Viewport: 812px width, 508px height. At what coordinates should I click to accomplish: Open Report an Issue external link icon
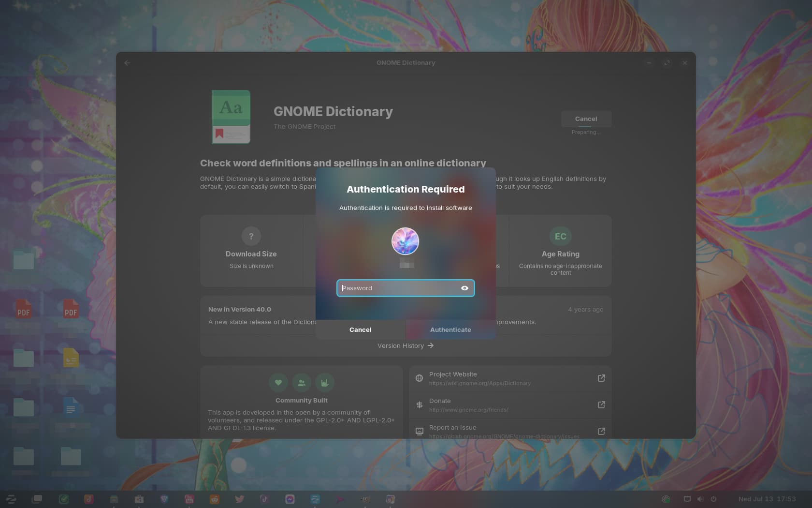[601, 431]
